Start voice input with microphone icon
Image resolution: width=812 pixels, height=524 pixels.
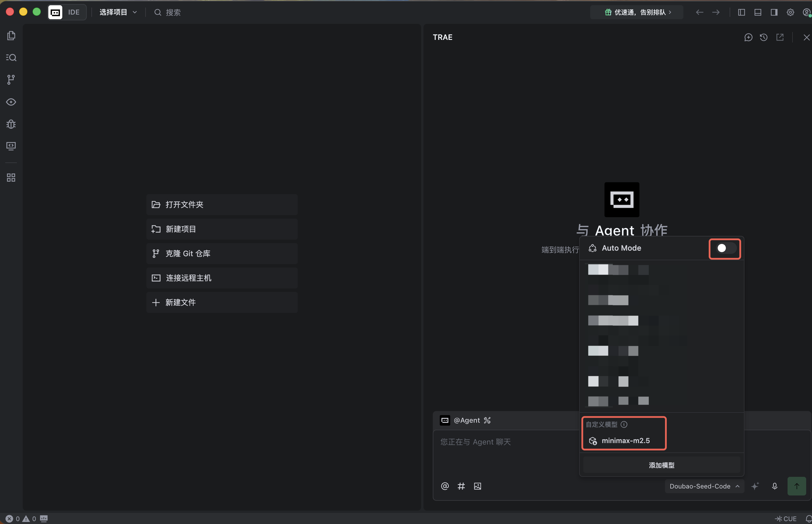774,486
